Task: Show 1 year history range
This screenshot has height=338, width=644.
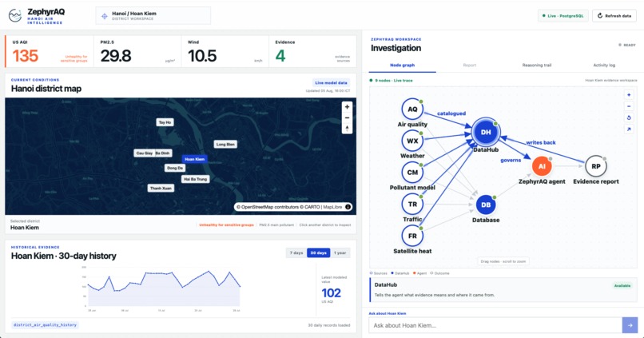Action: (x=340, y=253)
